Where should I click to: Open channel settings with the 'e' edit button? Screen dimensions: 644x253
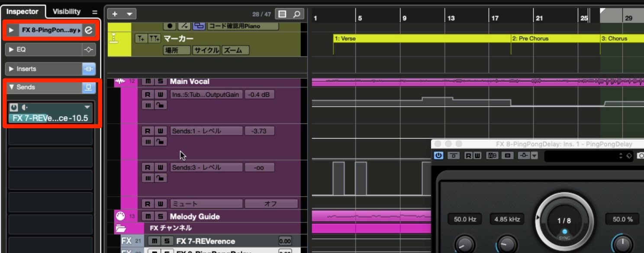pos(88,30)
